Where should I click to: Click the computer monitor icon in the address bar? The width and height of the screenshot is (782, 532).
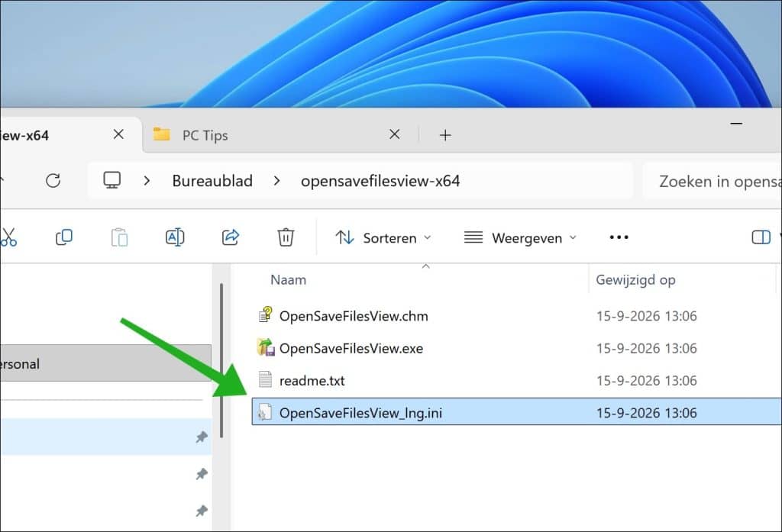[111, 180]
